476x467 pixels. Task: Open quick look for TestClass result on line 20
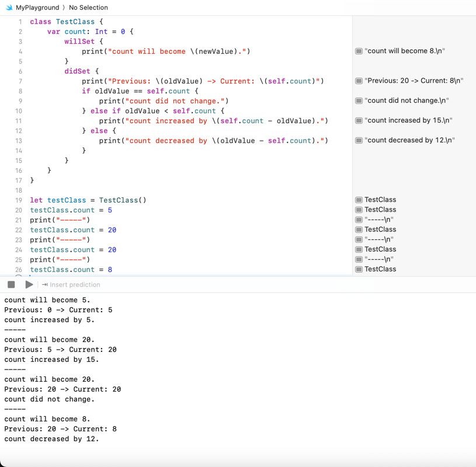tap(359, 210)
